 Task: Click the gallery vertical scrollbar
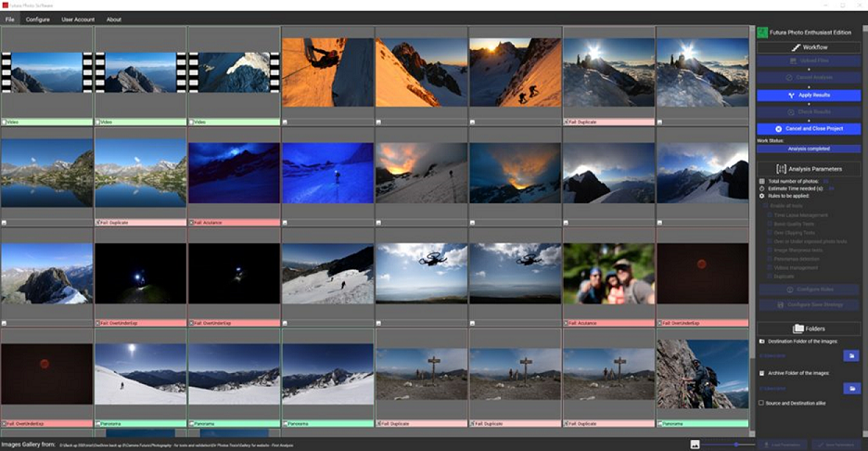tap(752, 230)
